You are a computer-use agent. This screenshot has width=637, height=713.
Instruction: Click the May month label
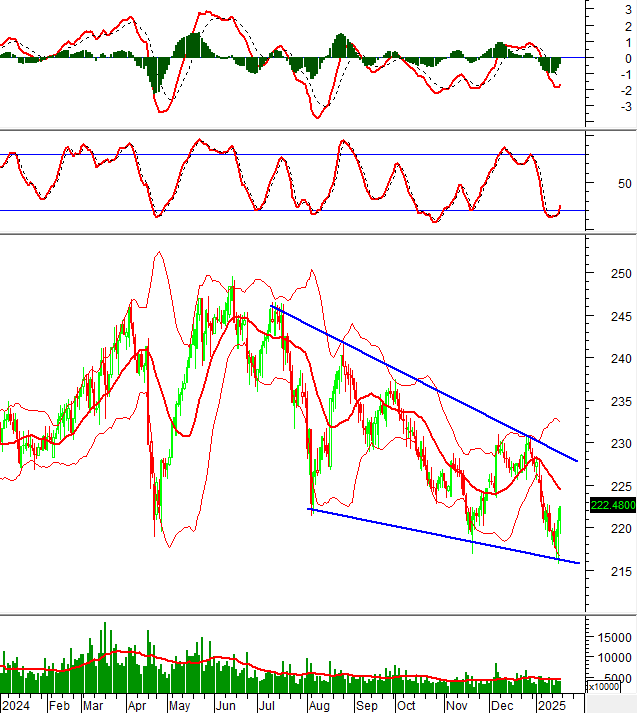(x=180, y=706)
